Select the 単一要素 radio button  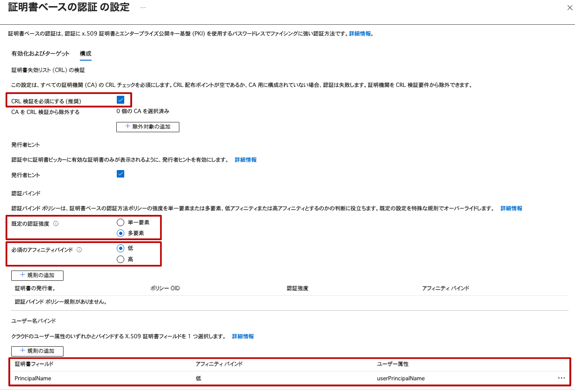(x=121, y=222)
